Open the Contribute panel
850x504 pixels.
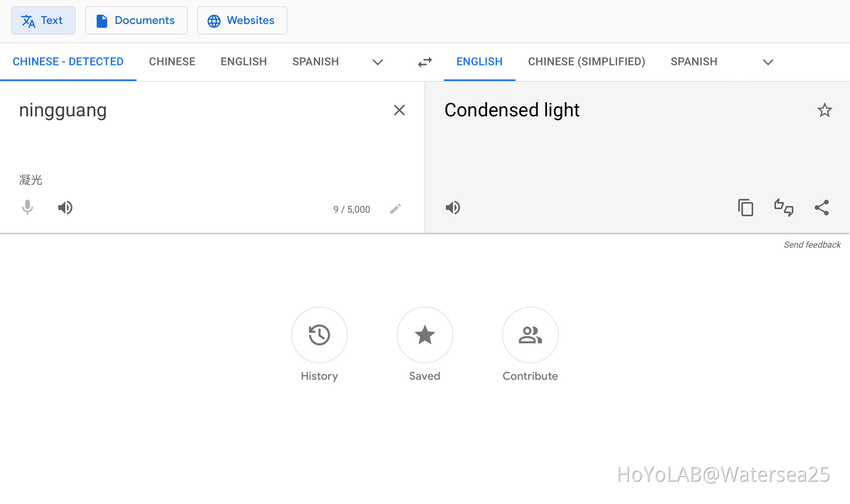[530, 335]
